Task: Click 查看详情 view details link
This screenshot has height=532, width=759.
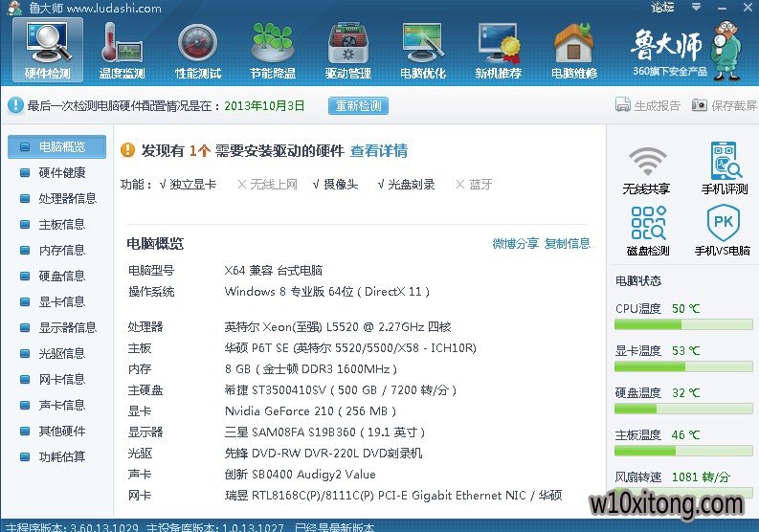Action: pyautogui.click(x=378, y=150)
